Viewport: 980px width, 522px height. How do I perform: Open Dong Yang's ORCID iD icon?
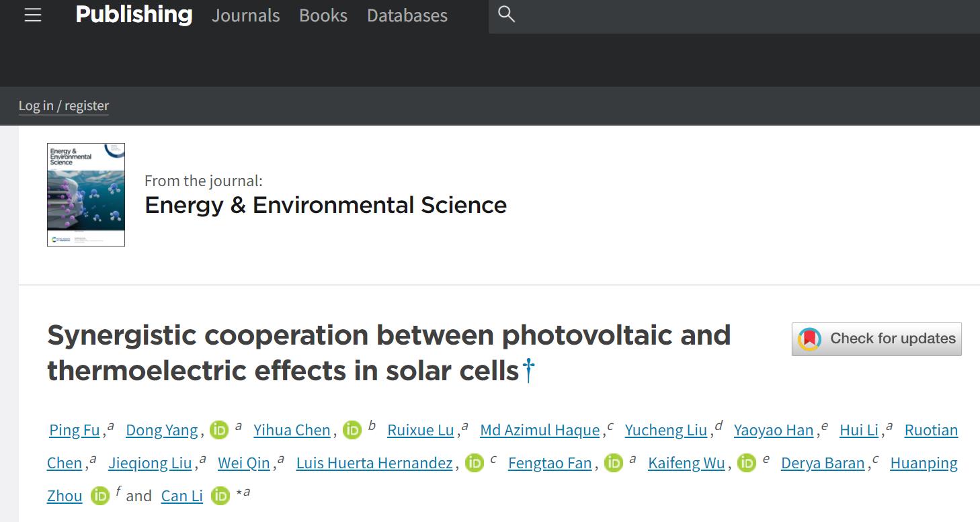pyautogui.click(x=219, y=430)
